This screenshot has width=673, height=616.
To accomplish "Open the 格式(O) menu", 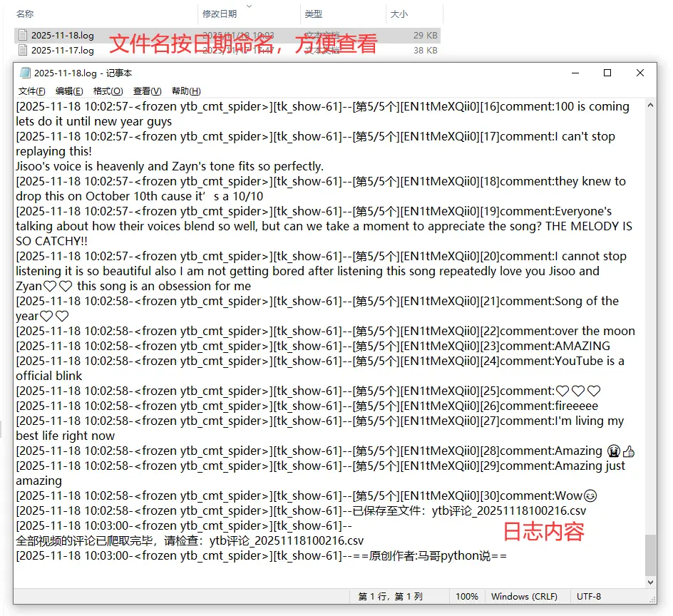I will click(x=108, y=91).
